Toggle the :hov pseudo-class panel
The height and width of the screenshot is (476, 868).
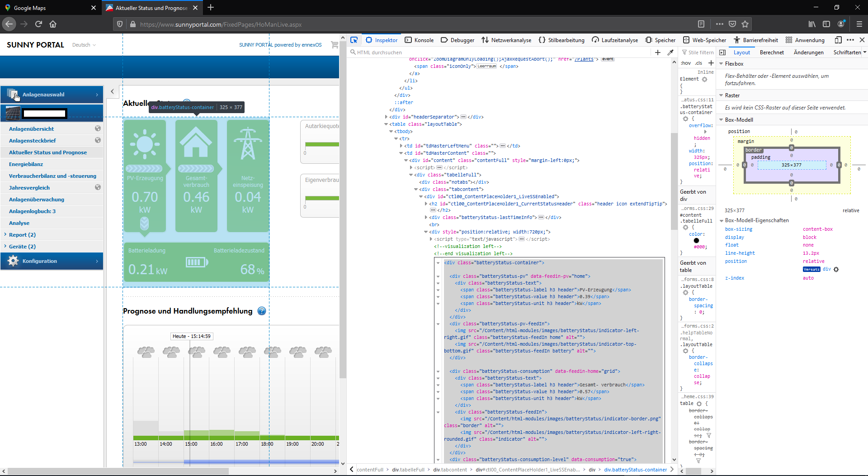click(686, 63)
